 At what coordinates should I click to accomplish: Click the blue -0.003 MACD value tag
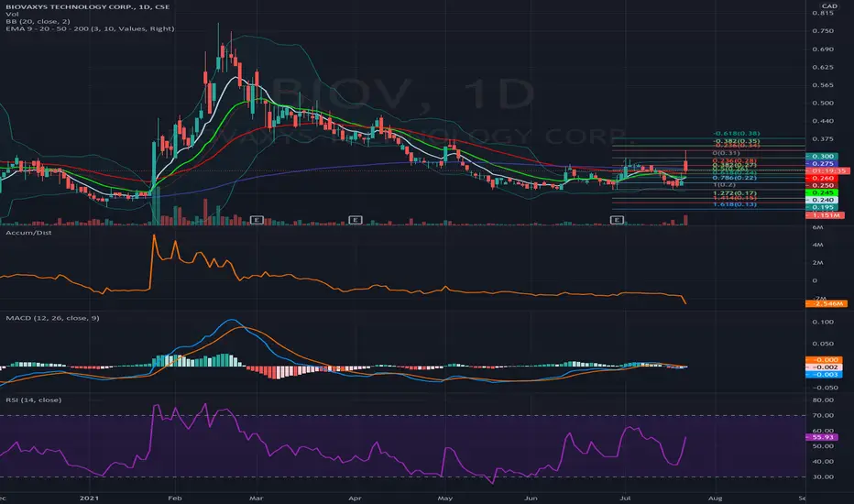[824, 374]
